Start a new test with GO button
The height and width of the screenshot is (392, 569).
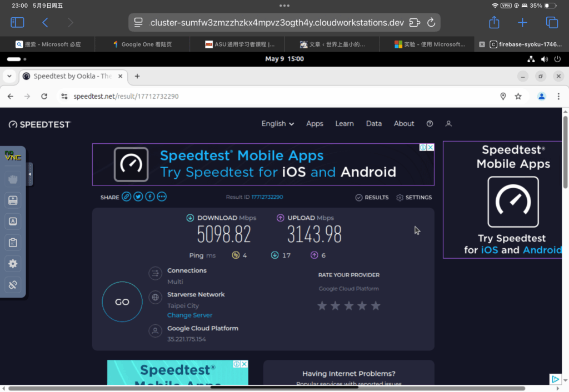click(x=122, y=301)
